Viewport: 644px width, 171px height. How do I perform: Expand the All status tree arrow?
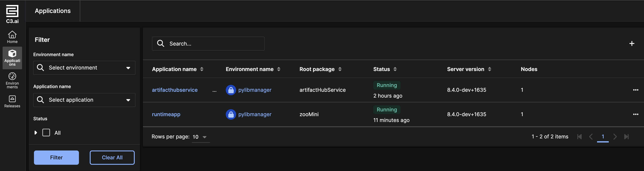pyautogui.click(x=36, y=133)
